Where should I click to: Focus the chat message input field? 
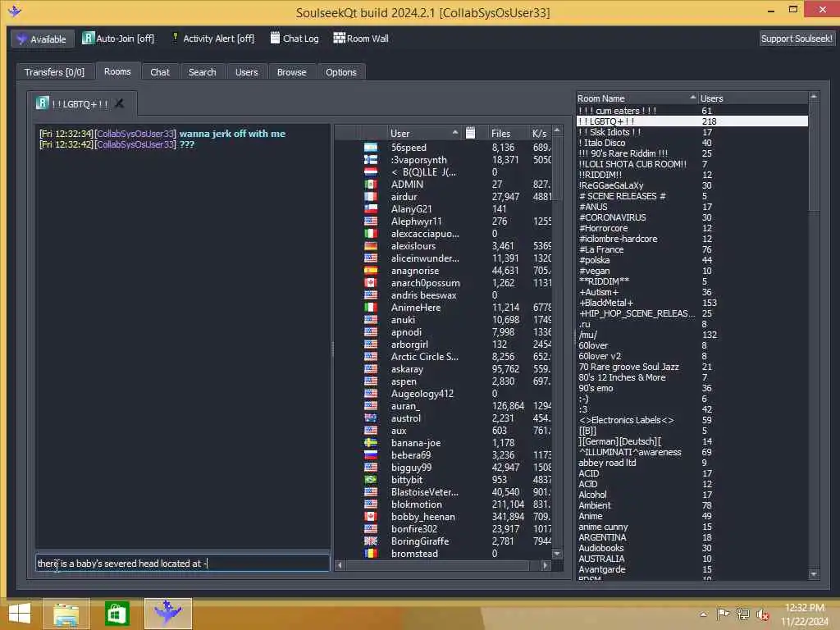(182, 564)
